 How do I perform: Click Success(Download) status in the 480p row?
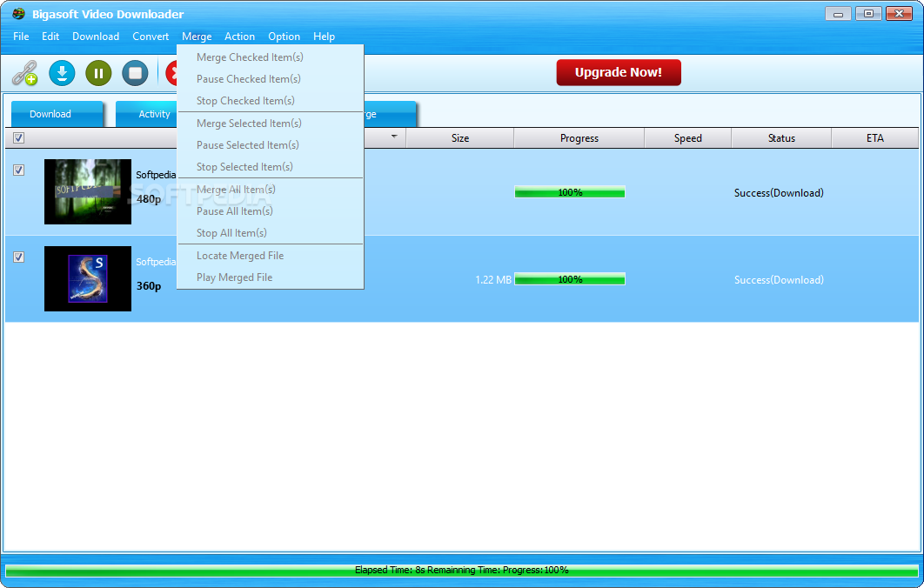(x=779, y=192)
